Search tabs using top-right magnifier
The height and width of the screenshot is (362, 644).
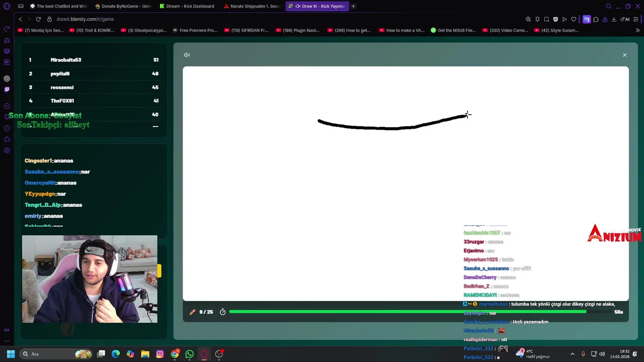(x=609, y=7)
